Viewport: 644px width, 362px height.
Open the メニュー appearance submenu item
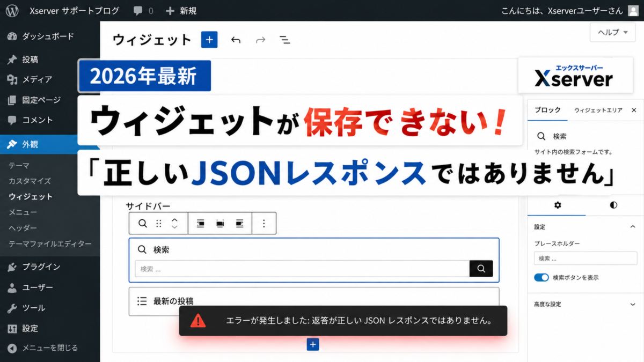click(23, 212)
